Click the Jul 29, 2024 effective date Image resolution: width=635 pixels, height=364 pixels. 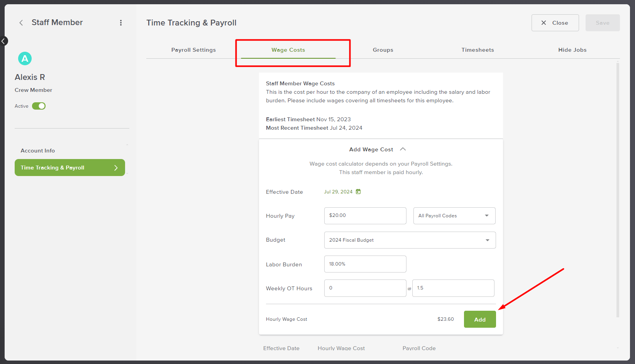click(338, 192)
